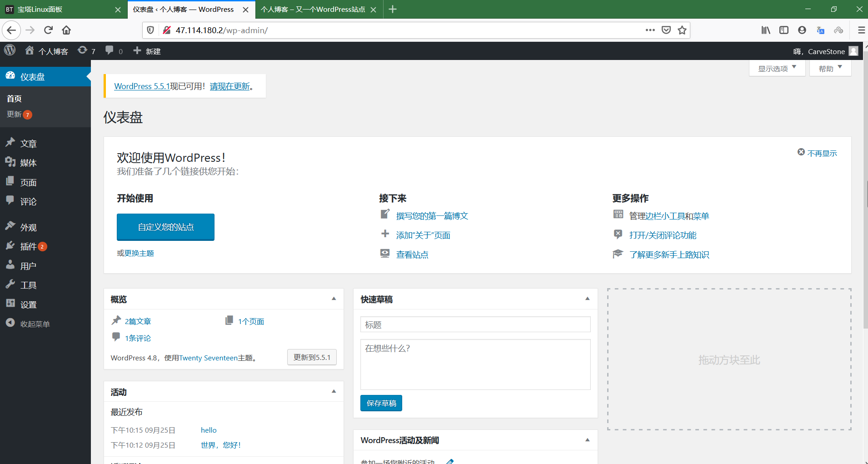Open 用户 users icon in sidebar
Viewport: 868px width, 464px height.
10,265
